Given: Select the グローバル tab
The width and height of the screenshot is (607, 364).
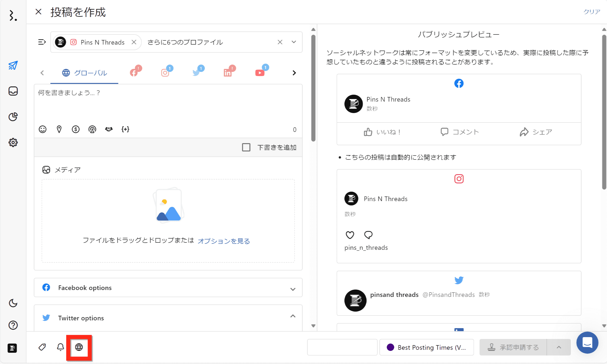Looking at the screenshot, I should tap(84, 73).
